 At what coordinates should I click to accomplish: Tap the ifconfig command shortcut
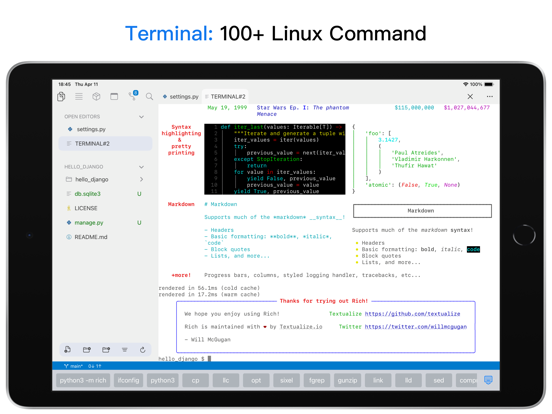pyautogui.click(x=128, y=381)
